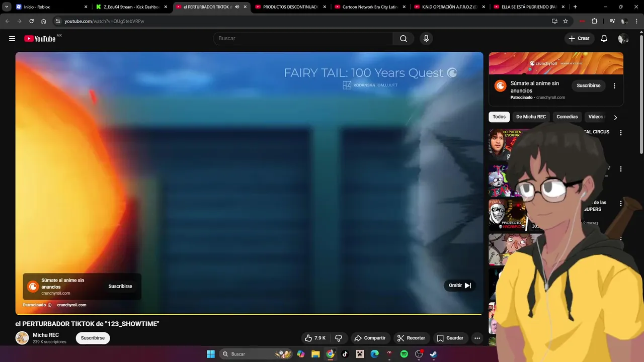Start voice search with the microphone
This screenshot has height=362, width=644.
point(426,39)
